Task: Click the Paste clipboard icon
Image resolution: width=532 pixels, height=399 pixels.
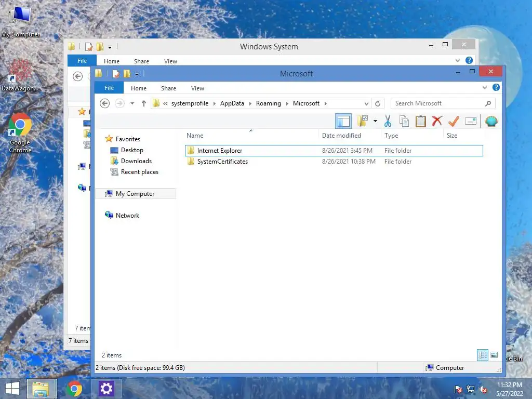Action: coord(420,121)
